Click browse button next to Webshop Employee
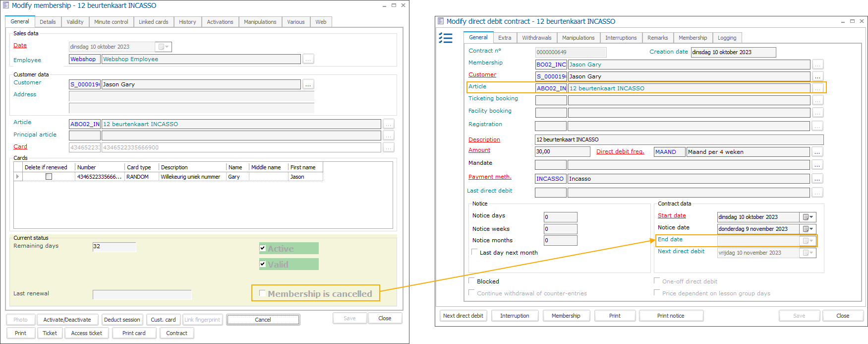Viewport: 868px width, 344px height. (x=308, y=59)
